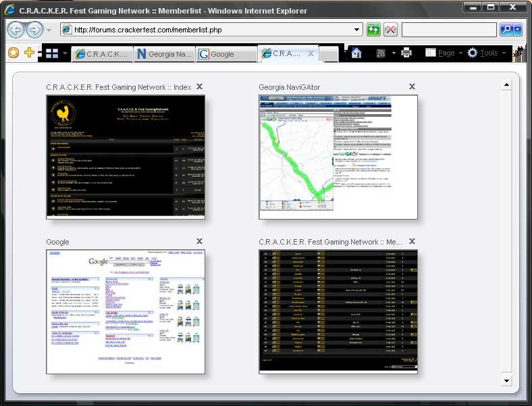Screen dimensions: 532x406
Task: Close C.R.A.C.K.E.R. Fest Index thumbnail
Action: tap(200, 86)
